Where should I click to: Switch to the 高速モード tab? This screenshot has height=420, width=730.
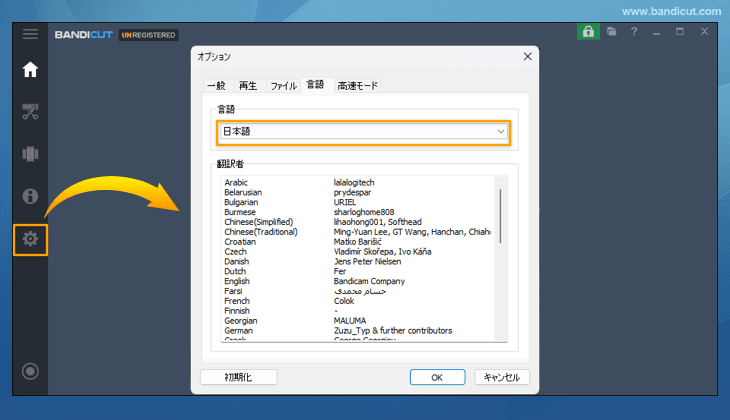358,86
